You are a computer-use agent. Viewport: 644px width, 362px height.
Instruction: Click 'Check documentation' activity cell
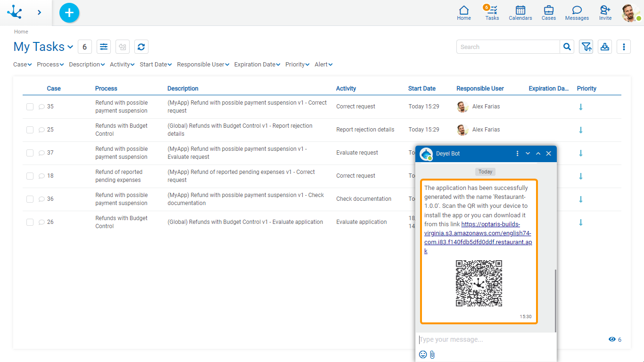coord(364,199)
